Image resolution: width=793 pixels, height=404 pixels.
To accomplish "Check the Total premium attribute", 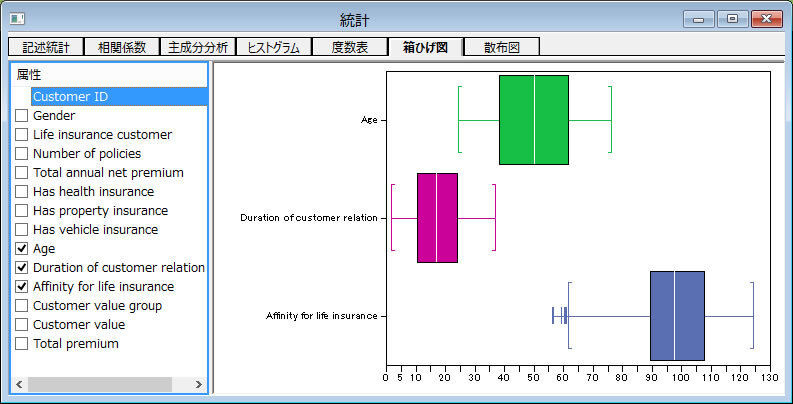I will coord(21,344).
